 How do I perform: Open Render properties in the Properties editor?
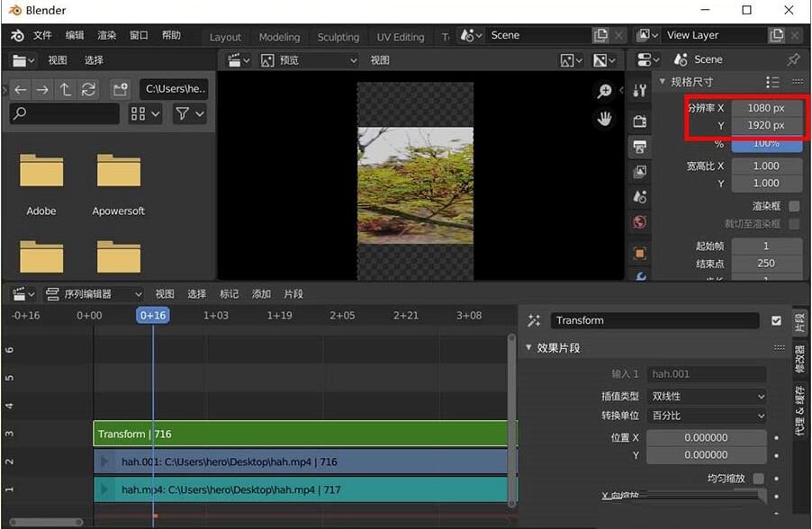[x=640, y=122]
